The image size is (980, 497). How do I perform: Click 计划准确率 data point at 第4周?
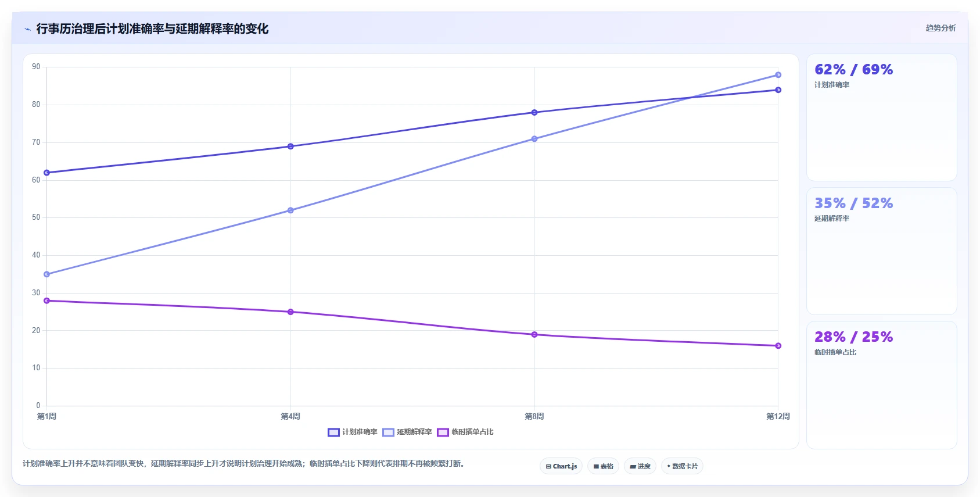click(290, 146)
